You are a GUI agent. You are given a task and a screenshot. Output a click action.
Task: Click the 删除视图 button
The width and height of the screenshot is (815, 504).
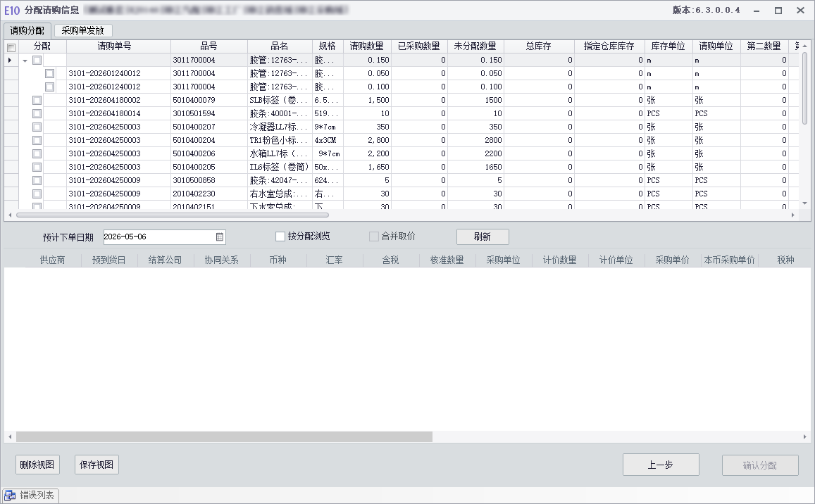(37, 465)
